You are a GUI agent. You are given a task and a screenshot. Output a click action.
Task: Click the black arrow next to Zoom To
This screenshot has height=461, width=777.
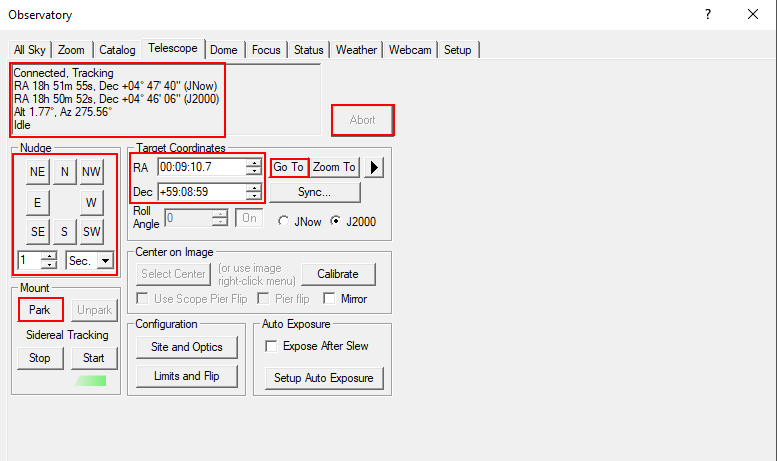373,167
